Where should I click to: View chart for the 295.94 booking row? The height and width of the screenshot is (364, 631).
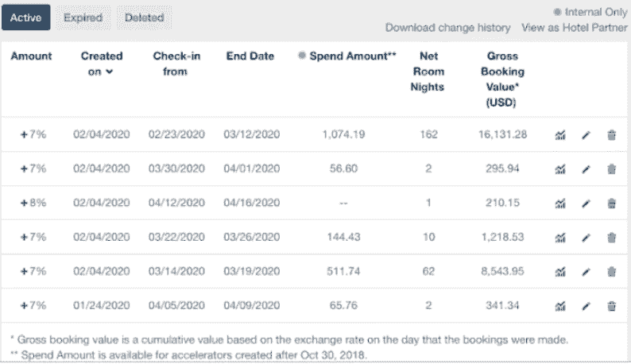coord(560,169)
